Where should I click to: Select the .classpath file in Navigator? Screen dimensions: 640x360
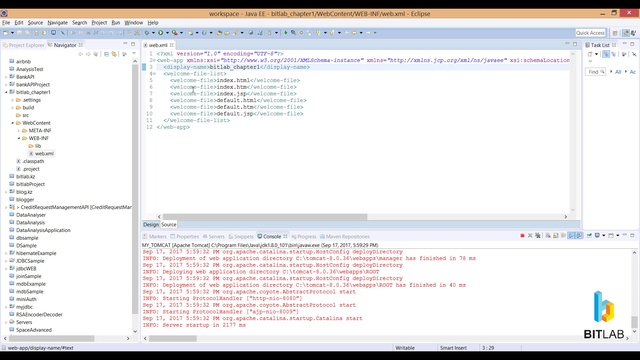pos(30,161)
